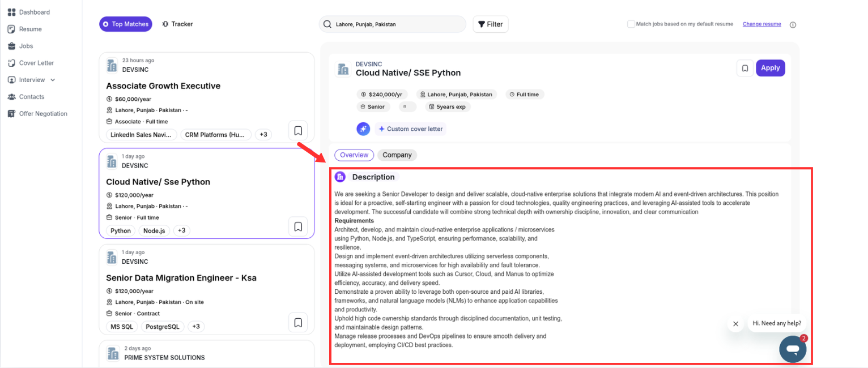
Task: Click the Dashboard grid icon
Action: [x=11, y=12]
